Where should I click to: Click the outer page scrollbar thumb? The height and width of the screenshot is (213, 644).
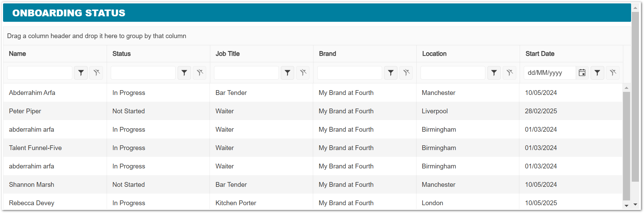pos(635,97)
